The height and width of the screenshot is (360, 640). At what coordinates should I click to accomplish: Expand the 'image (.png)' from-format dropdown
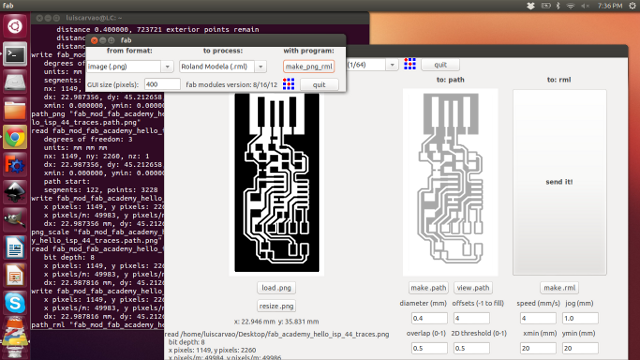[x=167, y=67]
